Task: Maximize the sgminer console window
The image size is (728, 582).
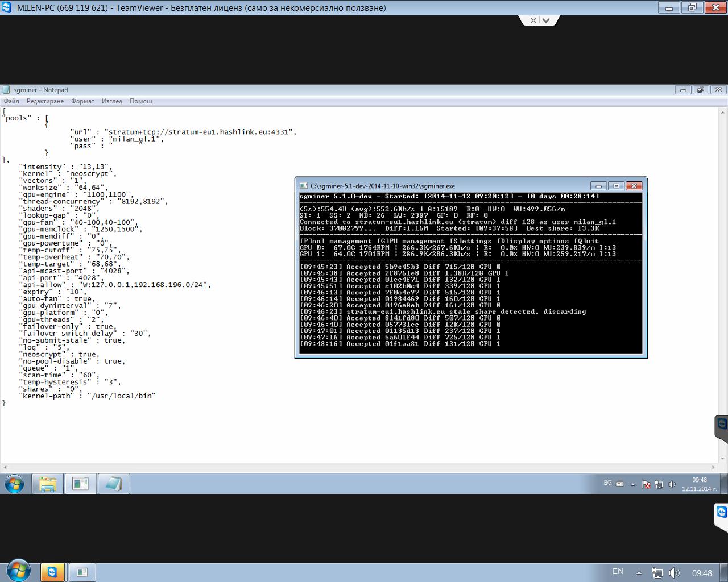Action: pos(616,186)
